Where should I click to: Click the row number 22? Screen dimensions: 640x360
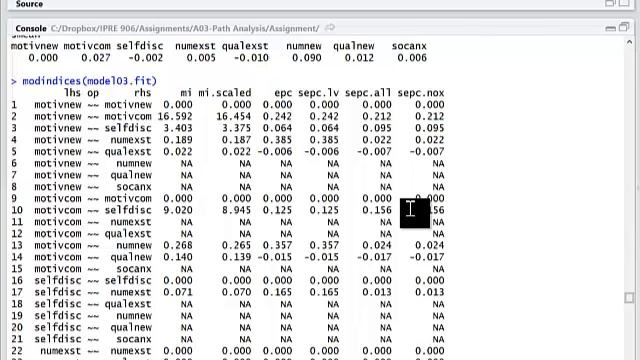click(17, 351)
